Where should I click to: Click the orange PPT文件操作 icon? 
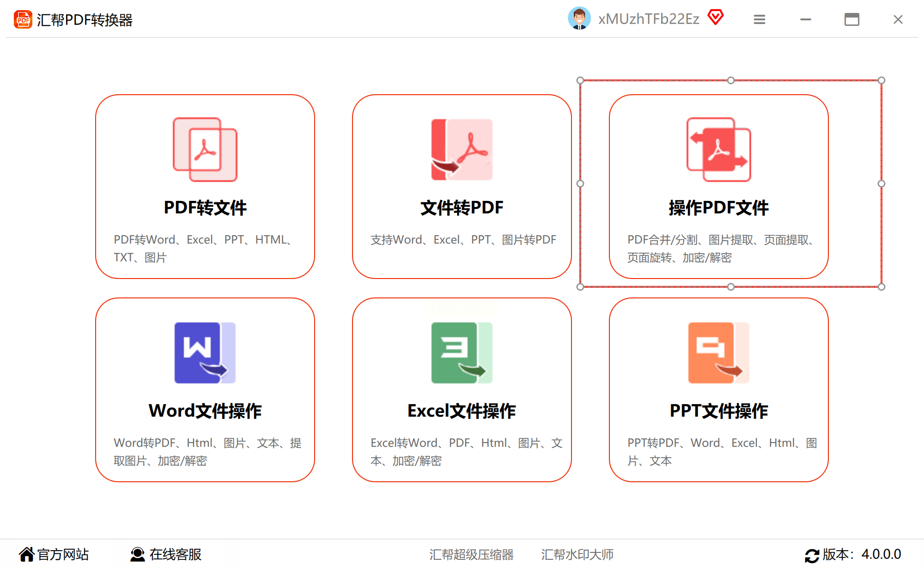pos(718,352)
